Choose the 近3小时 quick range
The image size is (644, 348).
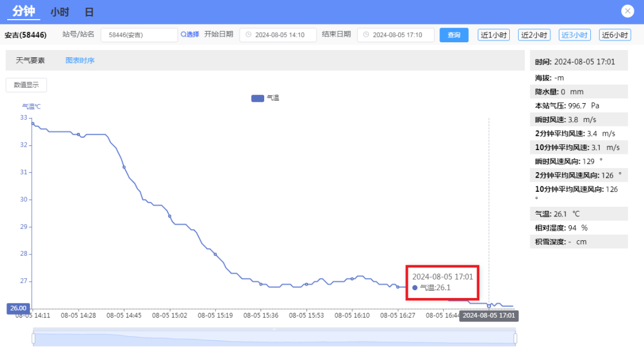click(574, 35)
